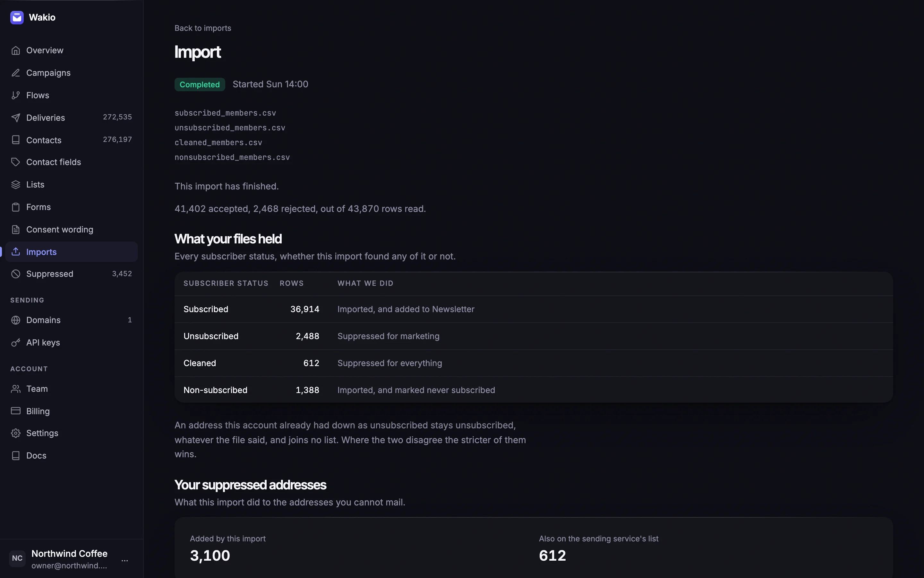Click the Deliveries count 272,535
This screenshot has height=578, width=924.
pos(117,117)
